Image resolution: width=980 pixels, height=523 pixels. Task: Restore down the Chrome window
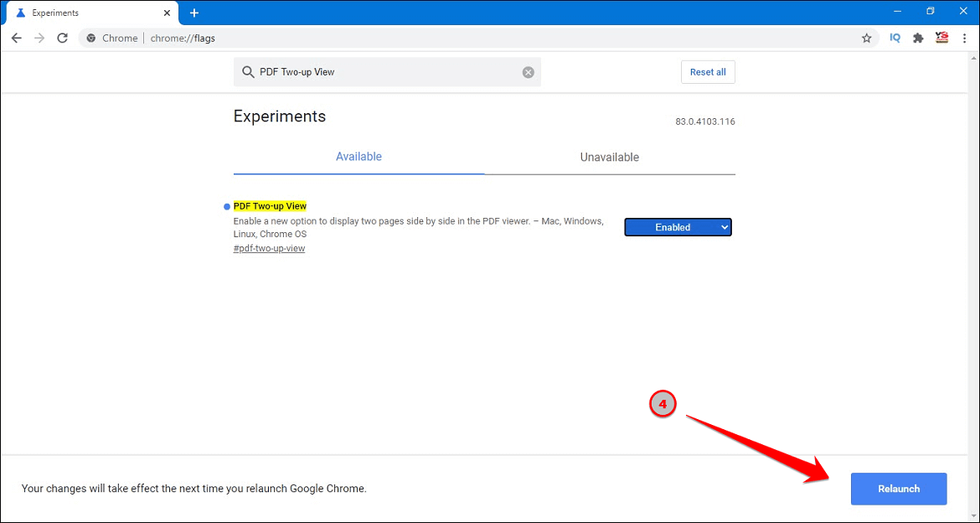coord(930,11)
